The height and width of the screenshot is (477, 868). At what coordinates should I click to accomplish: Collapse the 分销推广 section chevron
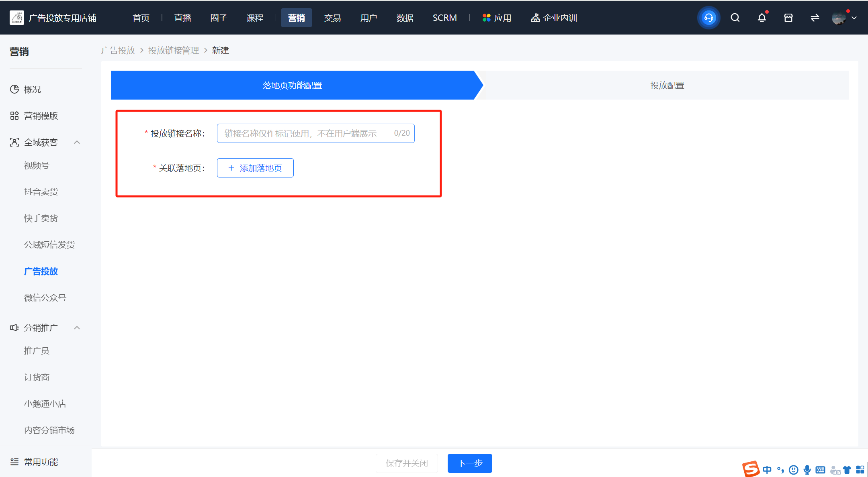tap(77, 328)
